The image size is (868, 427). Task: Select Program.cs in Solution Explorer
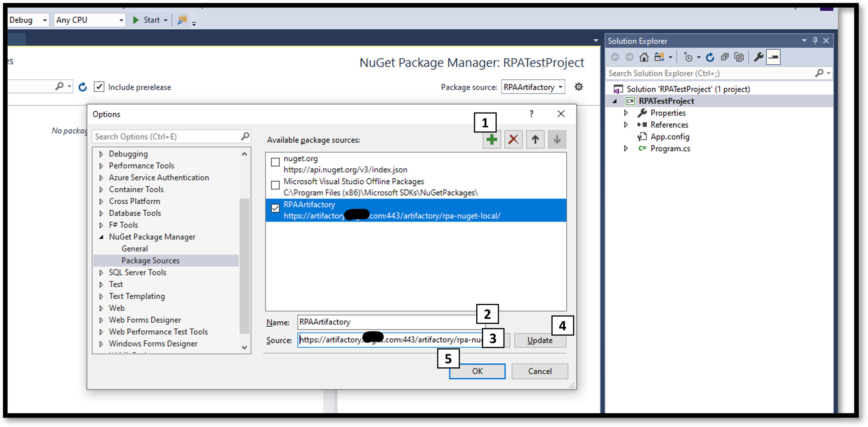pyautogui.click(x=670, y=149)
